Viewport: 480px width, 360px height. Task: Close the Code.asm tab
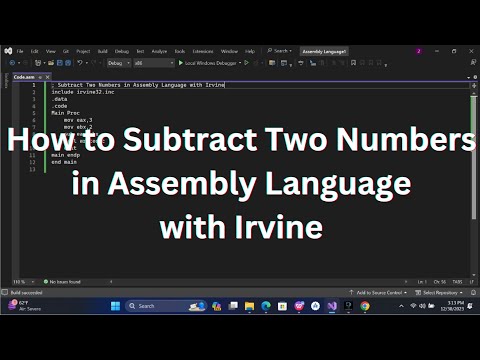[x=47, y=77]
